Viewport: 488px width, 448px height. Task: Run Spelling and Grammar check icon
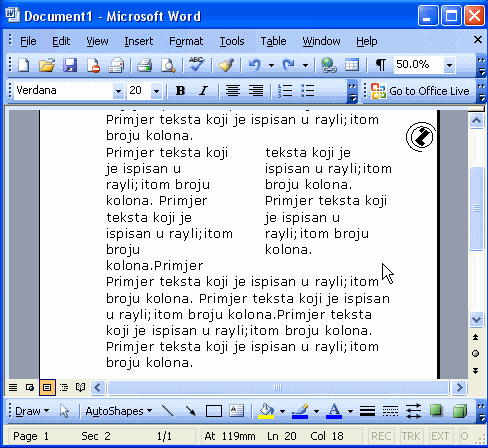197,64
